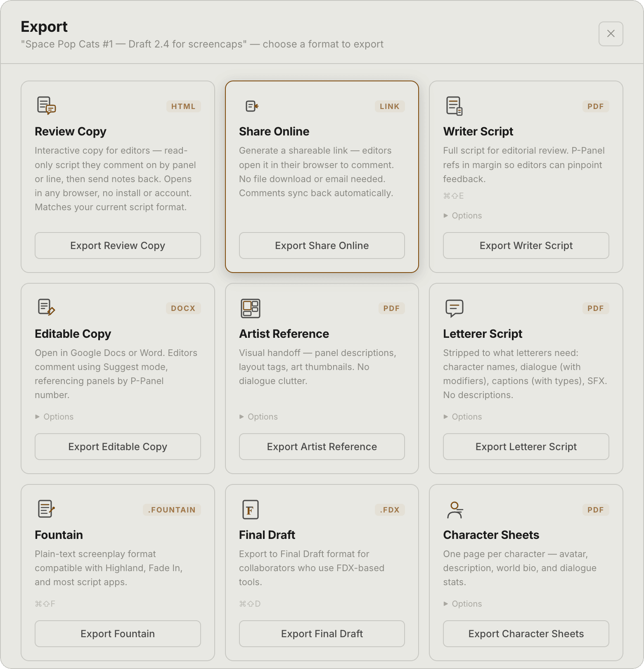Image resolution: width=644 pixels, height=669 pixels.
Task: Click the 'Comments sync back automatically.' text
Action: (316, 193)
